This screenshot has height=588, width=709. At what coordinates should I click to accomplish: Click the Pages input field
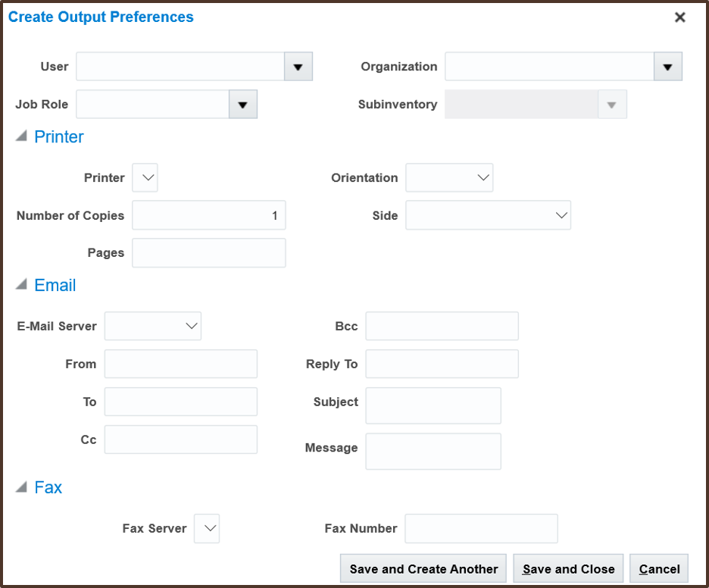tap(208, 253)
